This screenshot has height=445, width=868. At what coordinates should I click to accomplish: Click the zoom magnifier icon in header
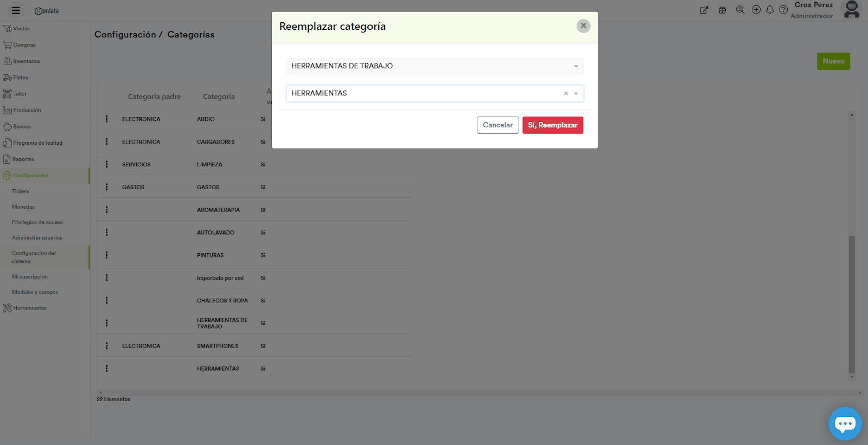[740, 10]
